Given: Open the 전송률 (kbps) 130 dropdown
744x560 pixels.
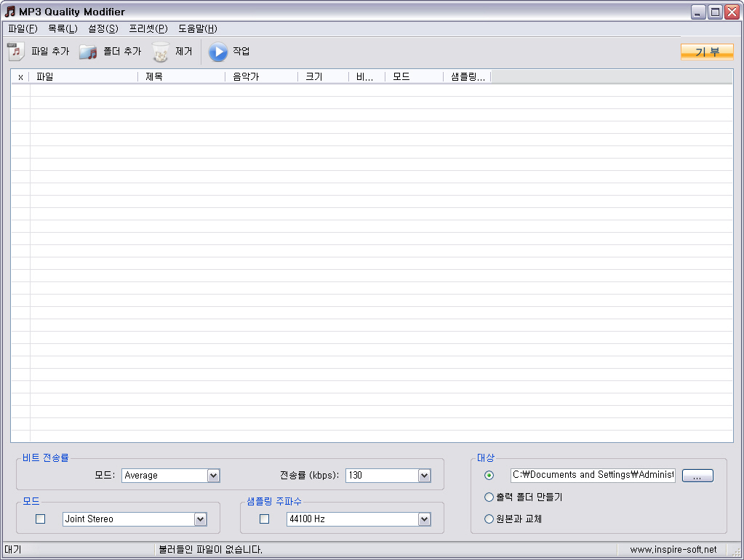Looking at the screenshot, I should click(x=424, y=476).
